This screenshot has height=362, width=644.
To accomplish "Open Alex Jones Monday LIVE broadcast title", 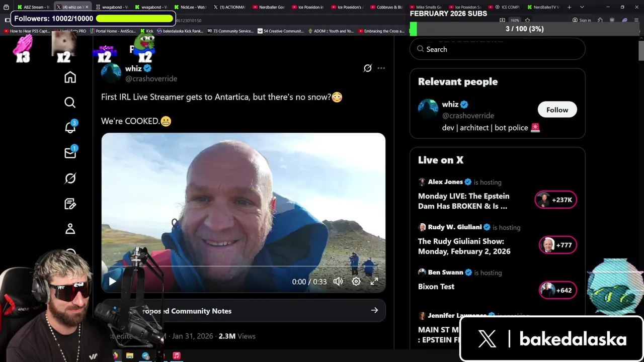I will (x=463, y=201).
